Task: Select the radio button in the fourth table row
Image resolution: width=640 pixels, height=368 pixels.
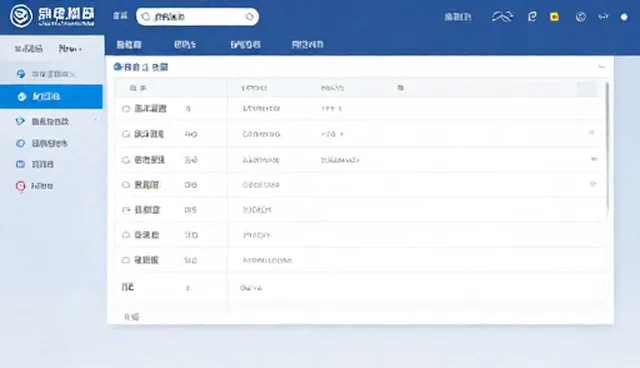Action: (x=126, y=185)
